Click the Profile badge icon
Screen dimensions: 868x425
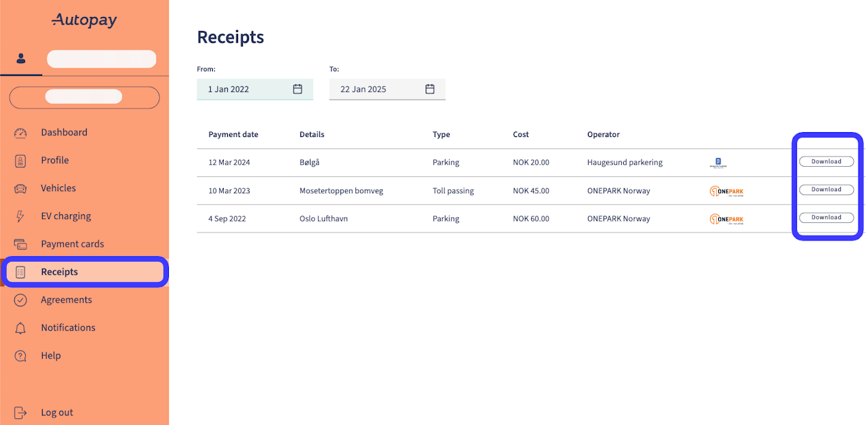click(20, 161)
